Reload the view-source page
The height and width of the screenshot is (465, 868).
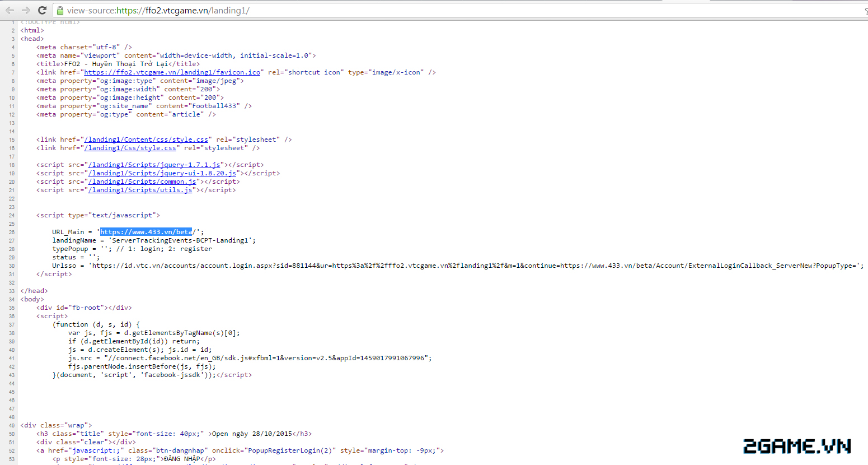42,10
